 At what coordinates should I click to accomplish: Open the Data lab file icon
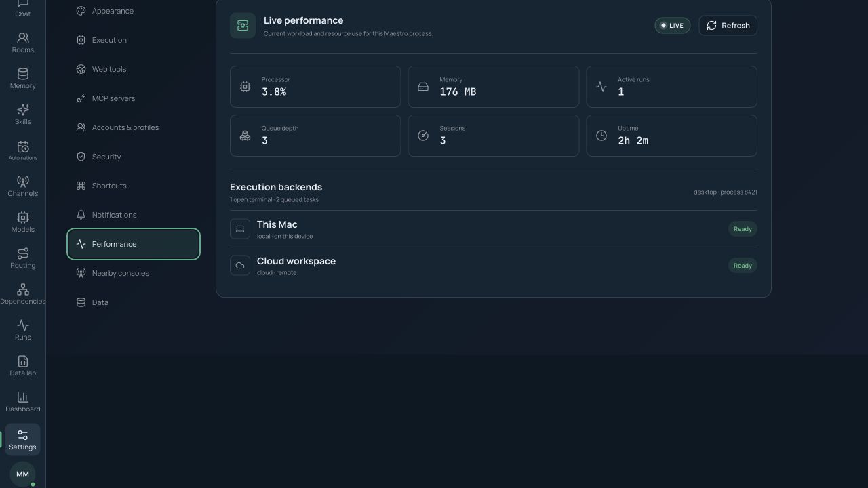point(22,361)
